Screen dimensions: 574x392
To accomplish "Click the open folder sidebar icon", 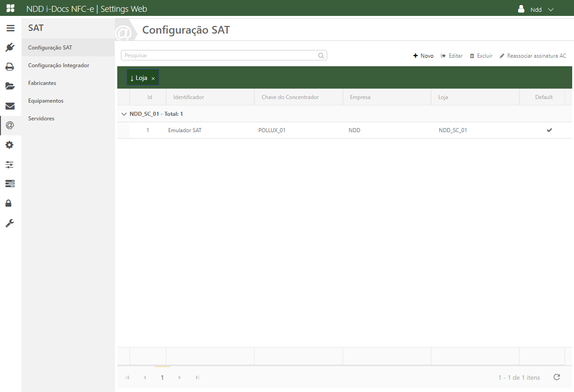I will (x=10, y=86).
